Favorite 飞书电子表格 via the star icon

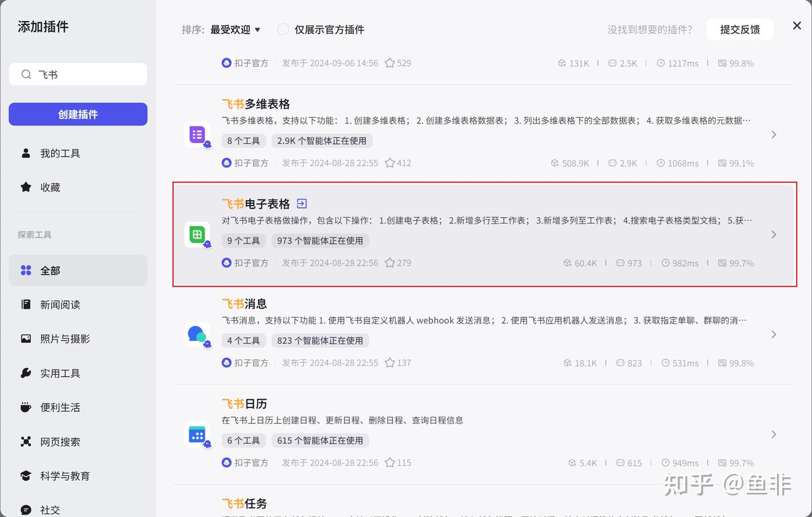[390, 263]
